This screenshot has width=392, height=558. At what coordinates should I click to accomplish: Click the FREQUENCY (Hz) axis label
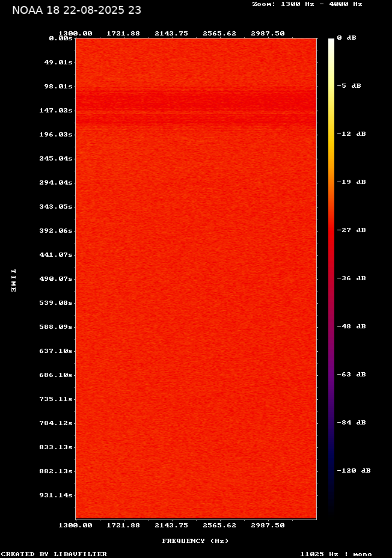195,541
